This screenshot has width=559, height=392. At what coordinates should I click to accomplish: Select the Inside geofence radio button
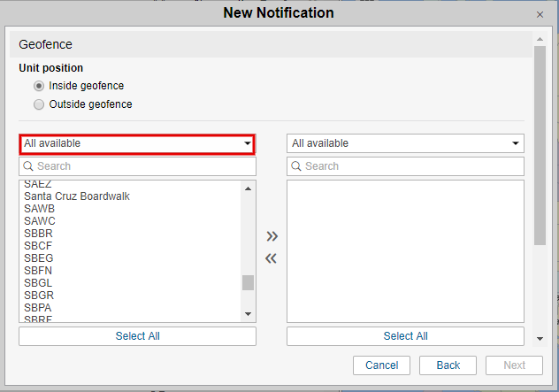(x=38, y=86)
